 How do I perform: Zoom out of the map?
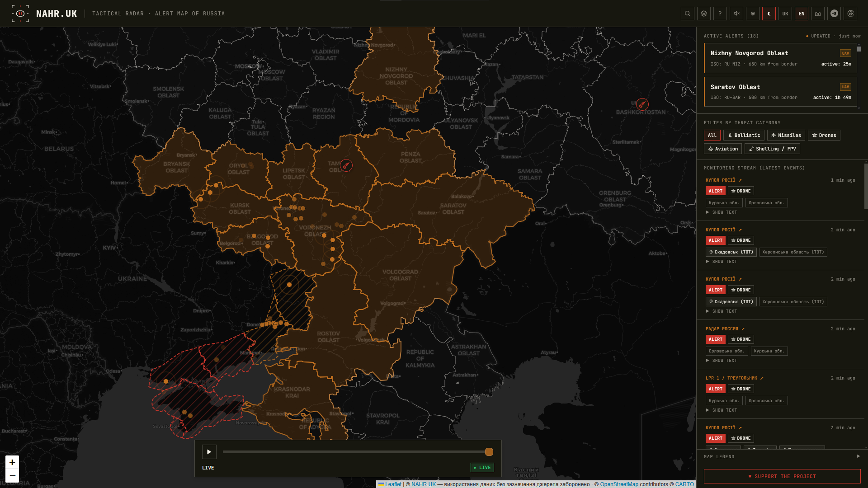pos(12,475)
